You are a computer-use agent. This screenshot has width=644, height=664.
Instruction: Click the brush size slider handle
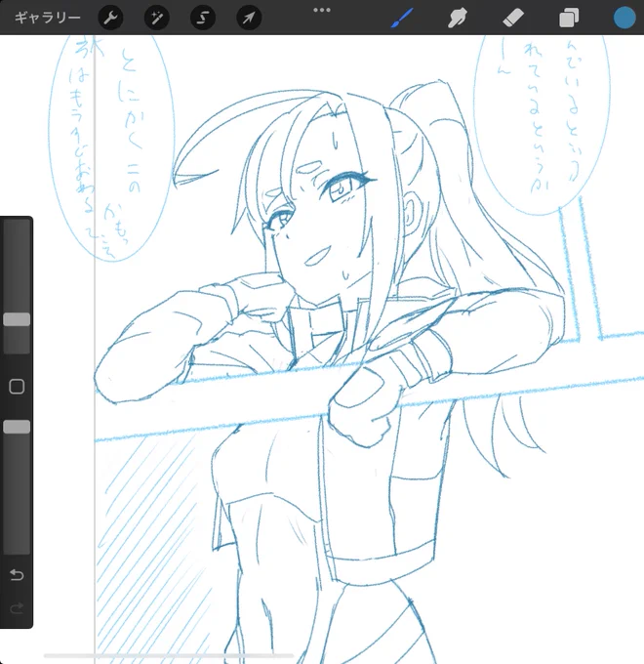click(x=17, y=319)
